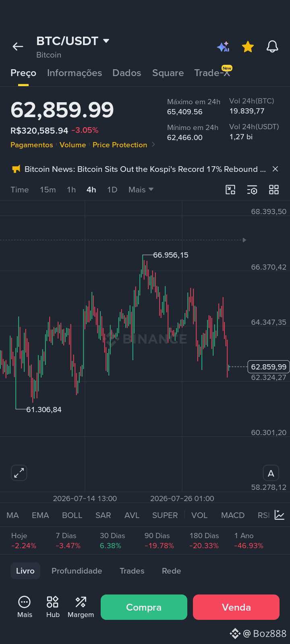The image size is (290, 644).
Task: Open the Mais options icon
Action: click(x=25, y=607)
